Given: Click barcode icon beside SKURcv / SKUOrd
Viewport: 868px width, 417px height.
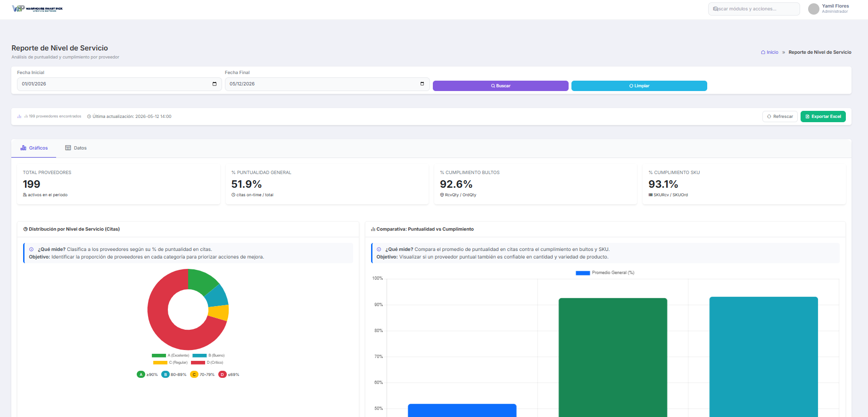Looking at the screenshot, I should click(651, 195).
